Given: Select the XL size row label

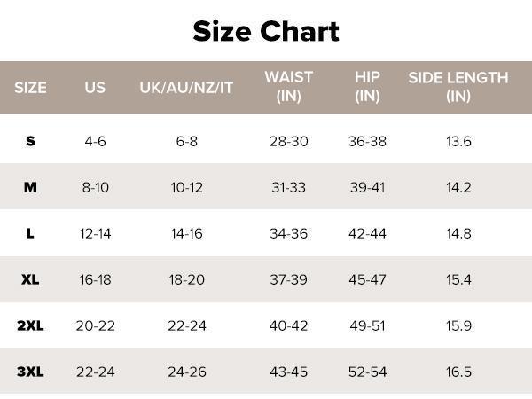Looking at the screenshot, I should [30, 279].
